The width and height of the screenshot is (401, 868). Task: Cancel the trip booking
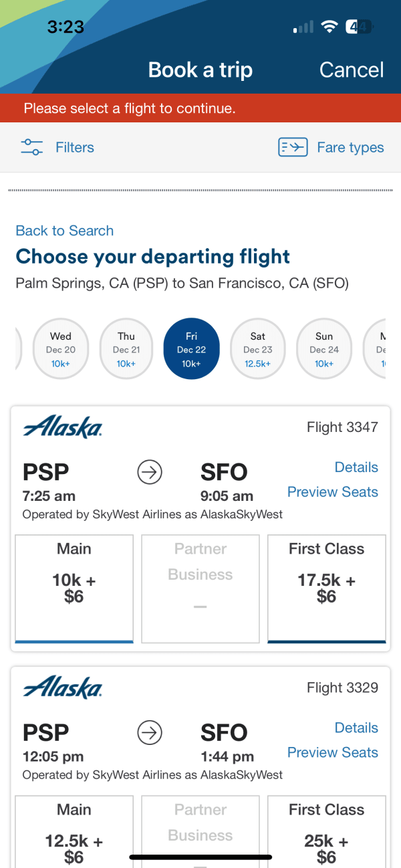[x=352, y=70]
